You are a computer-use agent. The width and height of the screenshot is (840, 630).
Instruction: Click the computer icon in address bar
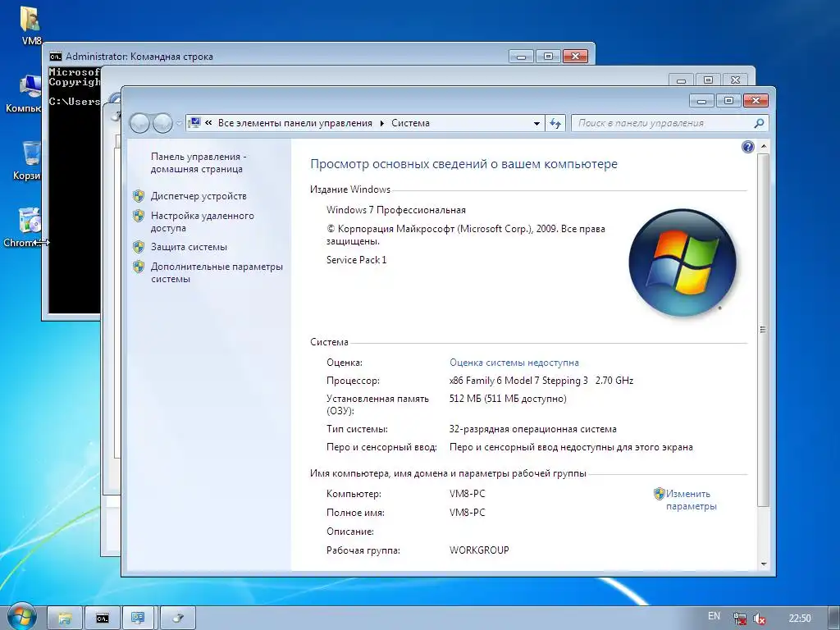pos(195,123)
